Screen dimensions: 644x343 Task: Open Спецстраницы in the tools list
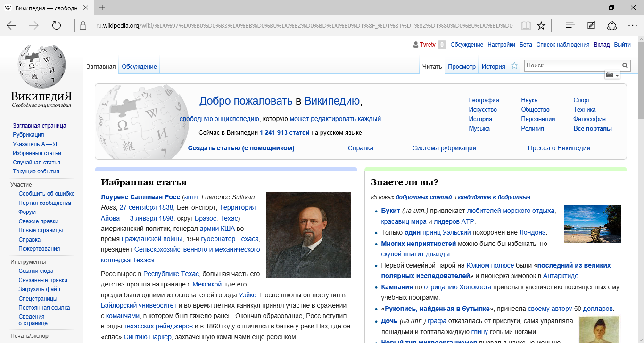38,299
